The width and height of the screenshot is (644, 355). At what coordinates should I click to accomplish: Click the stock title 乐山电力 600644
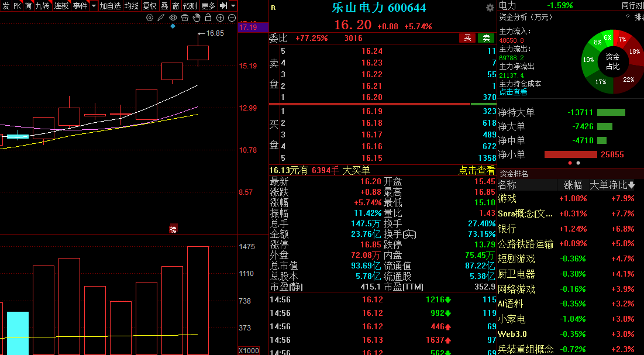coord(379,8)
